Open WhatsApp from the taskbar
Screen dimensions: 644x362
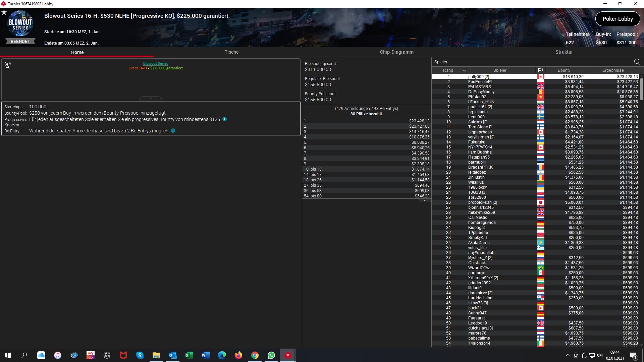point(271,355)
